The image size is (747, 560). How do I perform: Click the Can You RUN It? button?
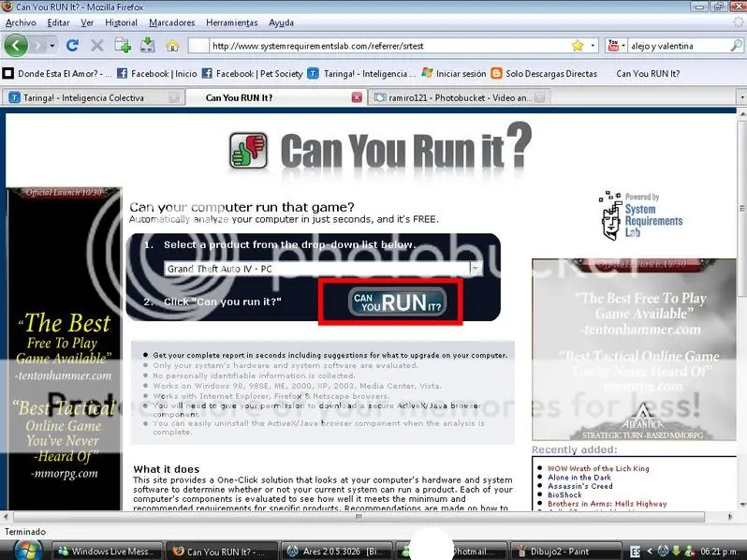tap(397, 302)
